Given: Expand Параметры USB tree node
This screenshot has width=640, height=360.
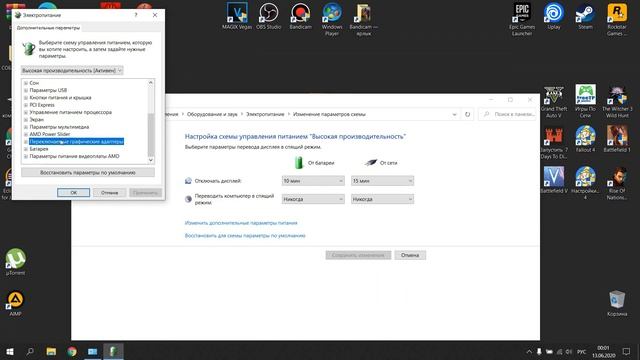Looking at the screenshot, I should tap(26, 90).
